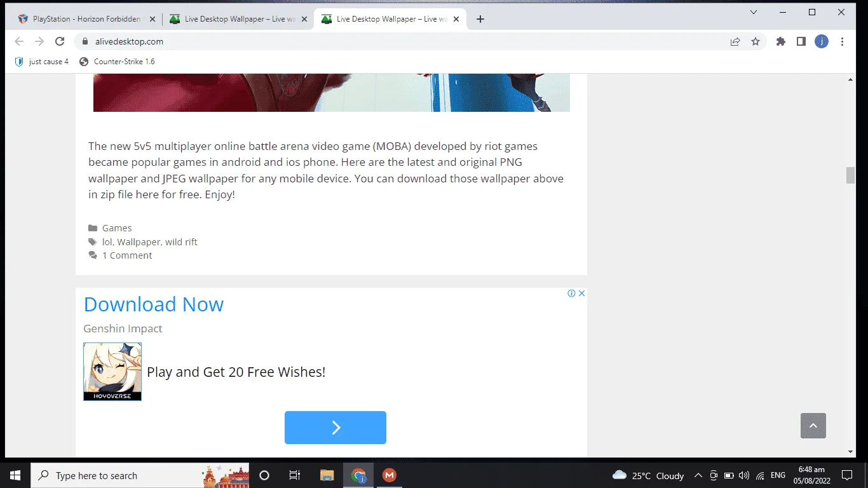
Task: Reload the current page
Action: (60, 41)
